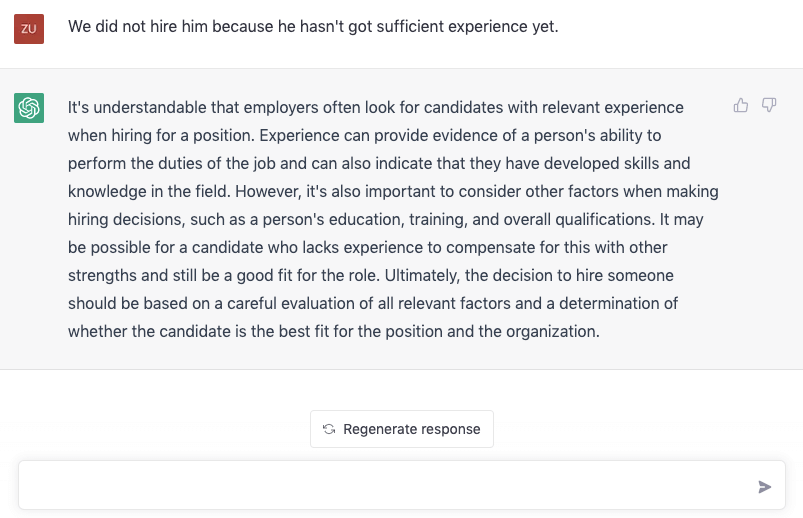
Task: Click the green ChatGPT logo avatar
Action: (29, 108)
